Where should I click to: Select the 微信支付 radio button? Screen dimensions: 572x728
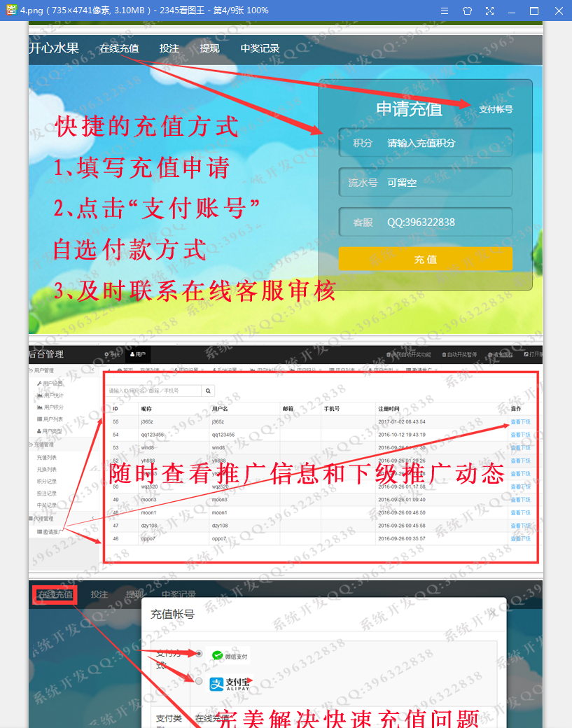(199, 654)
